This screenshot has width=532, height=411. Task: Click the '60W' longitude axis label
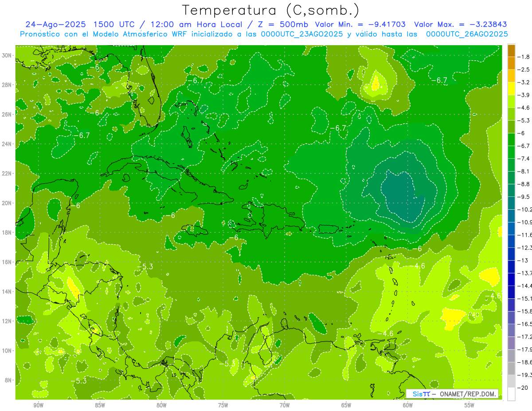click(x=408, y=406)
